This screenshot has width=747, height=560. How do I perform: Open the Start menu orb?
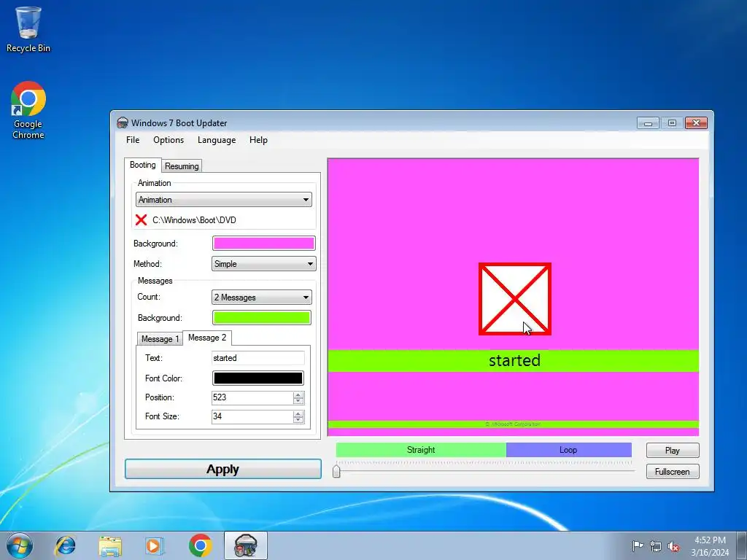coord(20,545)
